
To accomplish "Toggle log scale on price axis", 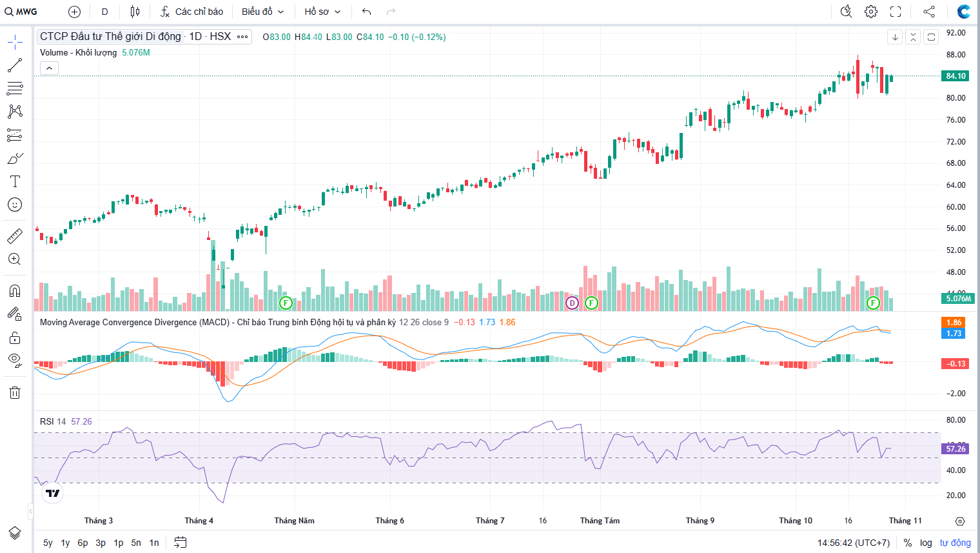I will point(926,543).
